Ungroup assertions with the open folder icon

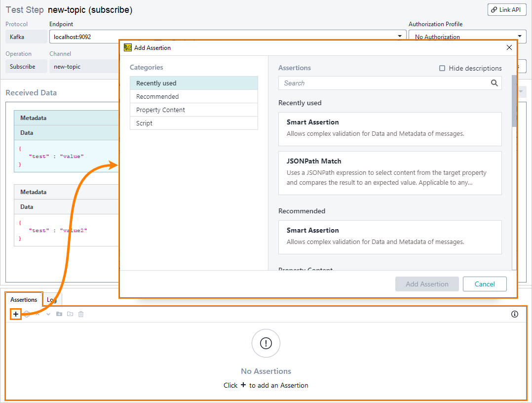(70, 314)
